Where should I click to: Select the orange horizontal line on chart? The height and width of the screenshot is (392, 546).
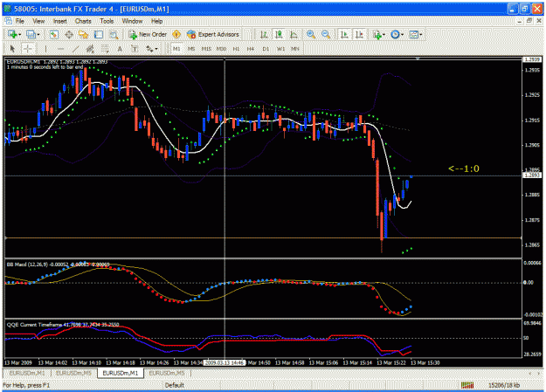pos(263,237)
